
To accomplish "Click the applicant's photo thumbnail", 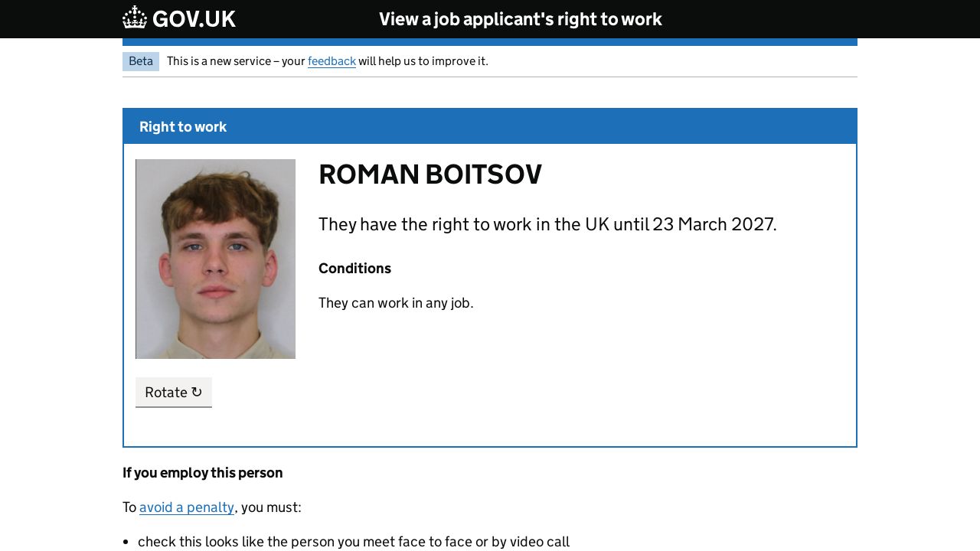I will pyautogui.click(x=215, y=259).
